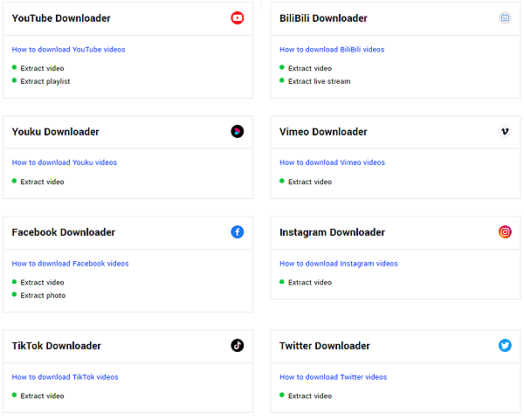Click Extract playlist under YouTube Downloader
Image resolution: width=524 pixels, height=420 pixels.
(45, 81)
